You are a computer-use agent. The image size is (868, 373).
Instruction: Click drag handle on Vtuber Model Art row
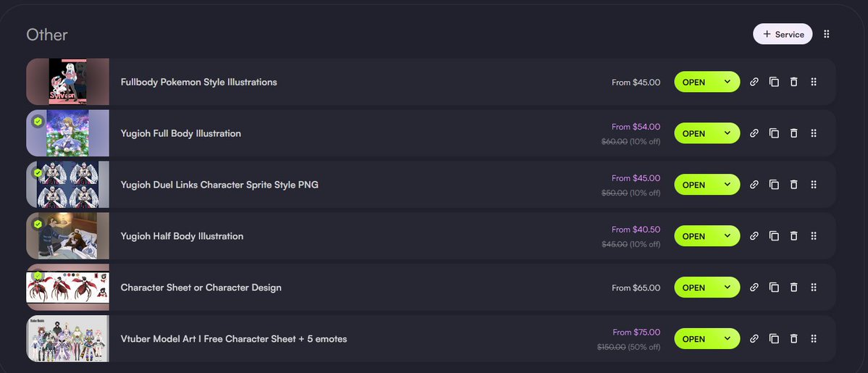[x=814, y=339]
